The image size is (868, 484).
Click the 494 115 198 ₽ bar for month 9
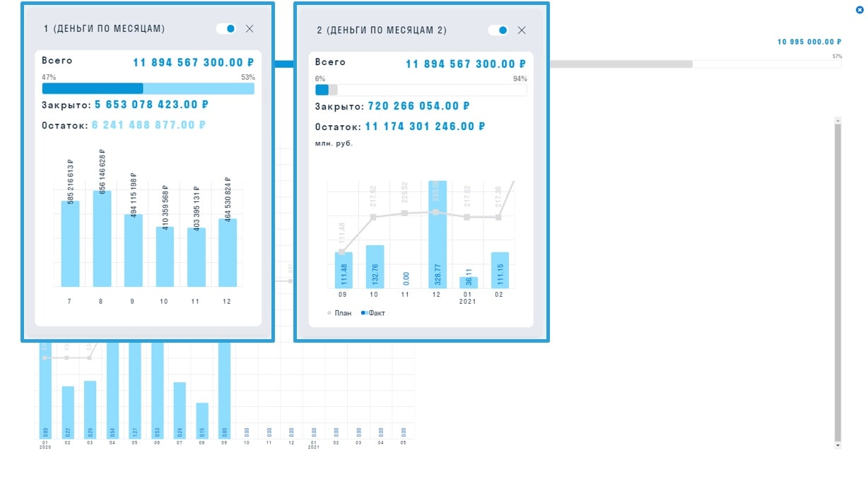(134, 251)
